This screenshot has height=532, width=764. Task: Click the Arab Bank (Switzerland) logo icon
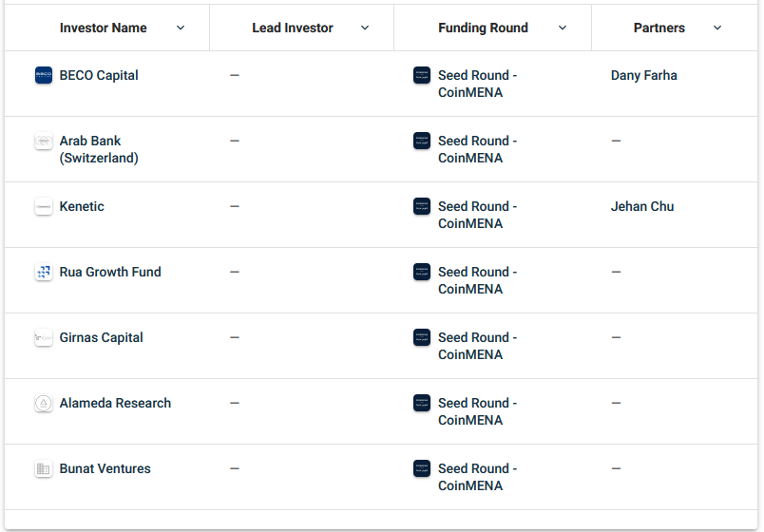coord(44,141)
